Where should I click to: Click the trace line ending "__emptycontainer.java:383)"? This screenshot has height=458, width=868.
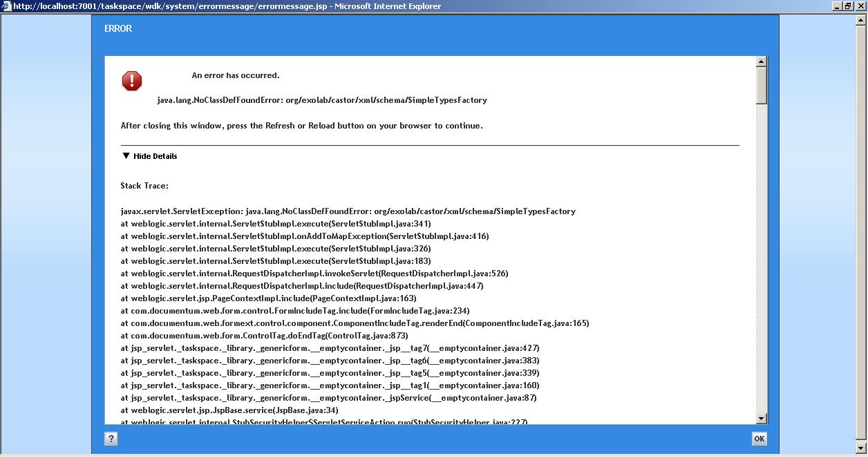tap(330, 361)
